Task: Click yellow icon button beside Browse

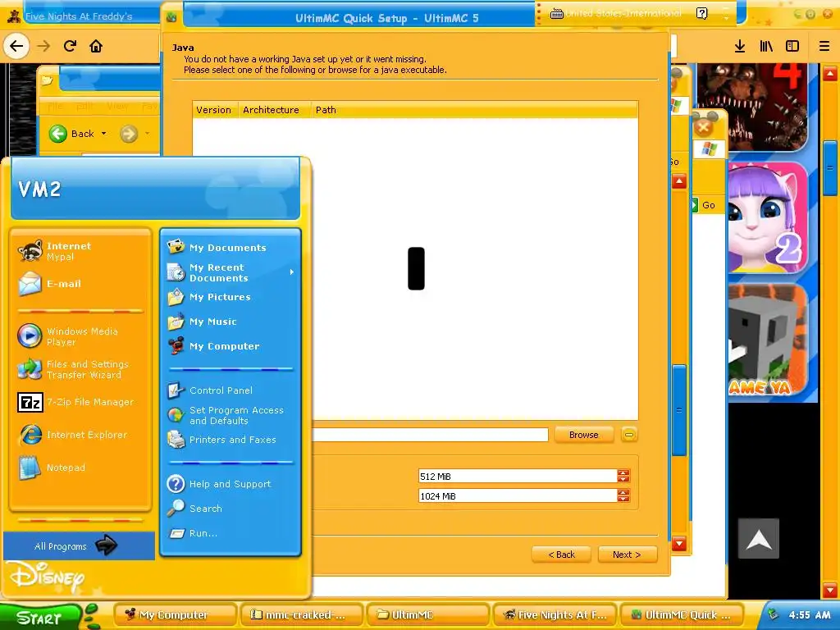Action: [629, 435]
